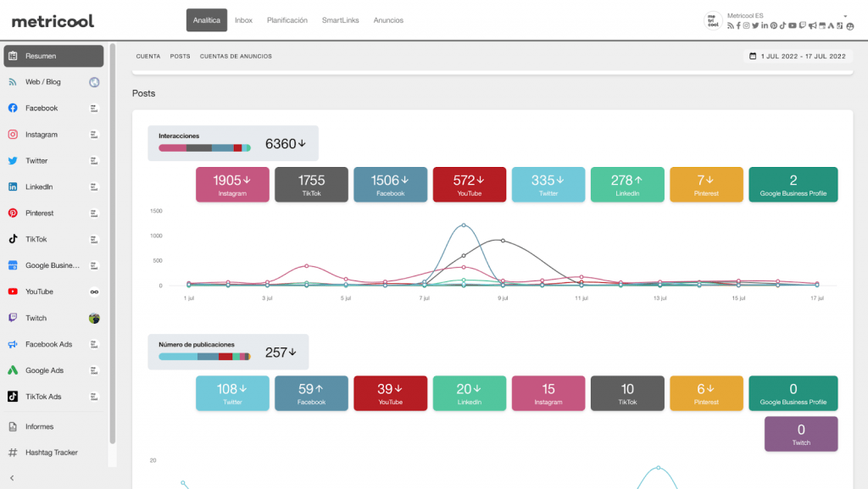Open Facebook Ads megaphone icon
This screenshot has height=489, width=868.
pyautogui.click(x=13, y=344)
